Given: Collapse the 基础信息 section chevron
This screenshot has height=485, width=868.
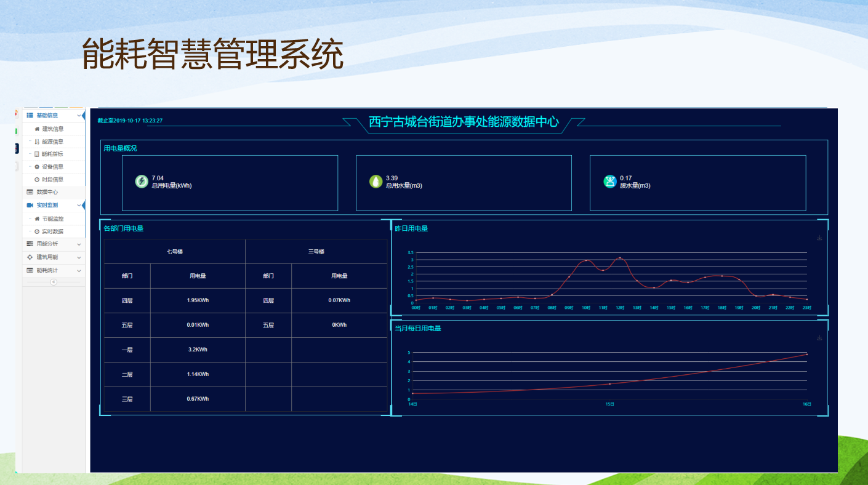Looking at the screenshot, I should (79, 116).
